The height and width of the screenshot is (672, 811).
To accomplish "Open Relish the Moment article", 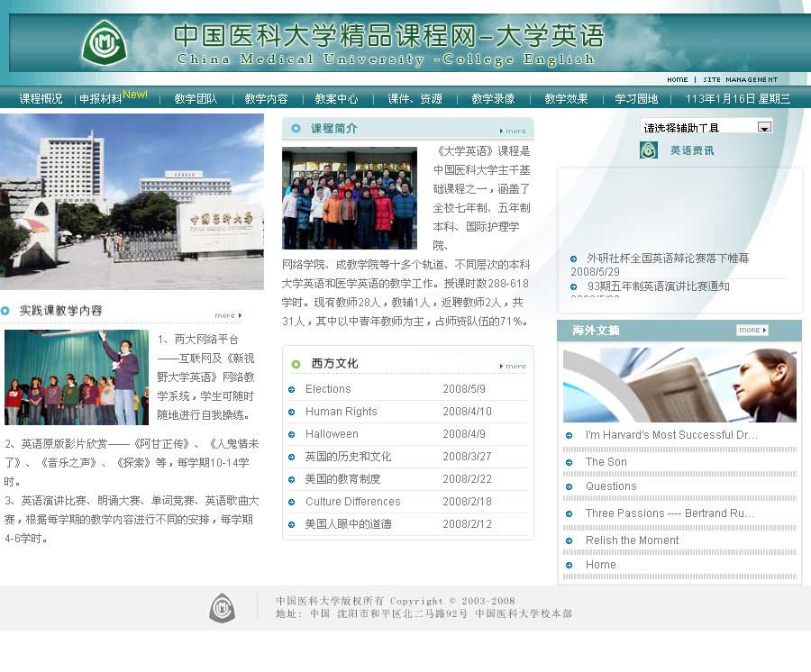I will click(632, 540).
